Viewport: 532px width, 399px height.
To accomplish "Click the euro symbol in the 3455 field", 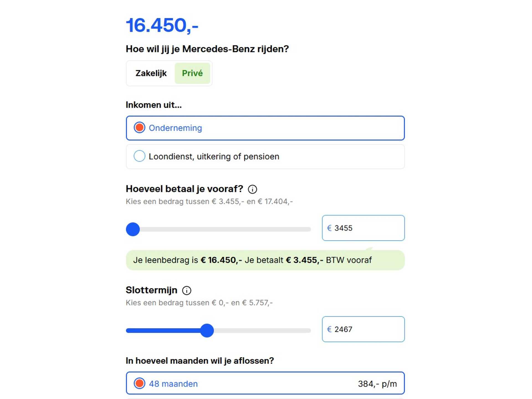I will [329, 228].
